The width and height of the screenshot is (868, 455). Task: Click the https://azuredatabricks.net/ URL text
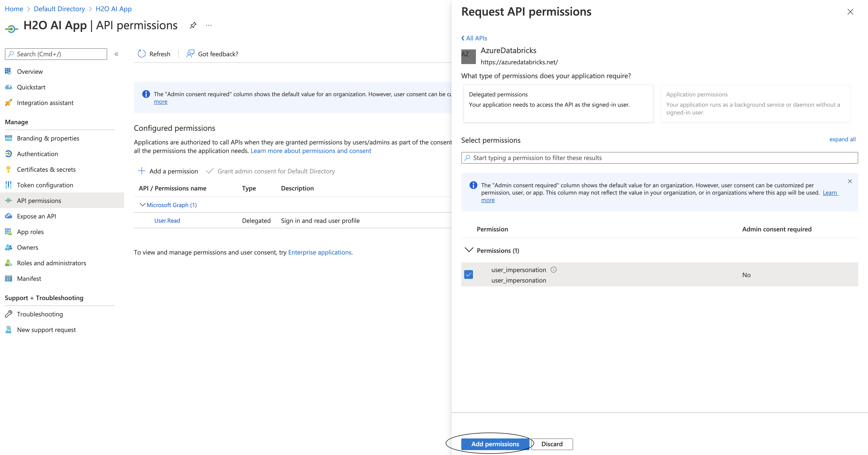tap(519, 62)
